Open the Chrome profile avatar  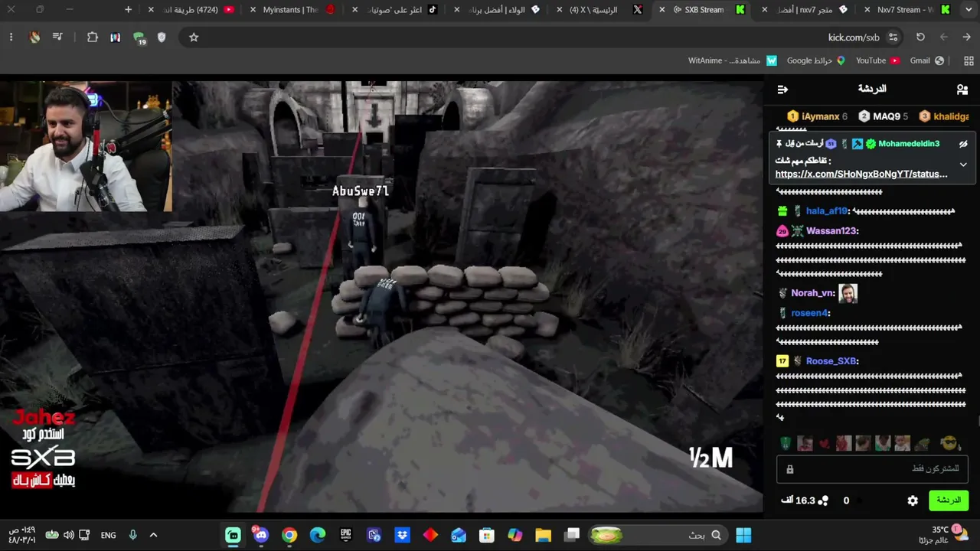coord(34,37)
